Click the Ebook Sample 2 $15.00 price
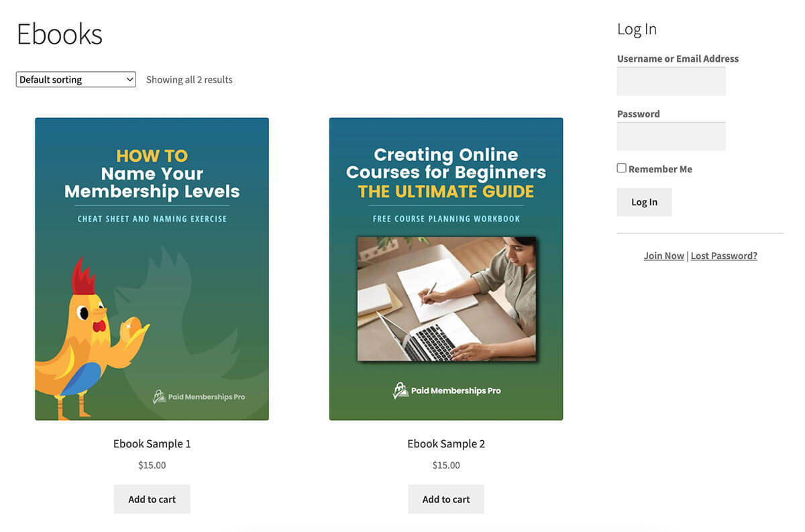 coord(446,465)
